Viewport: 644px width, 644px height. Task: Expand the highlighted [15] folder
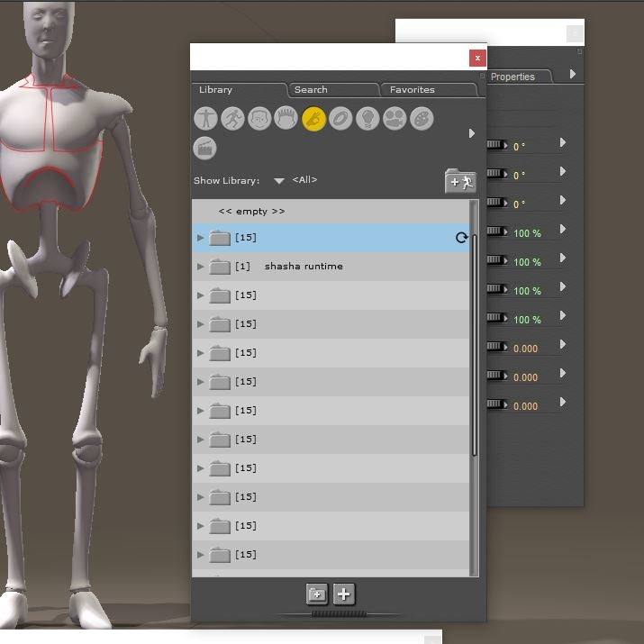(201, 238)
